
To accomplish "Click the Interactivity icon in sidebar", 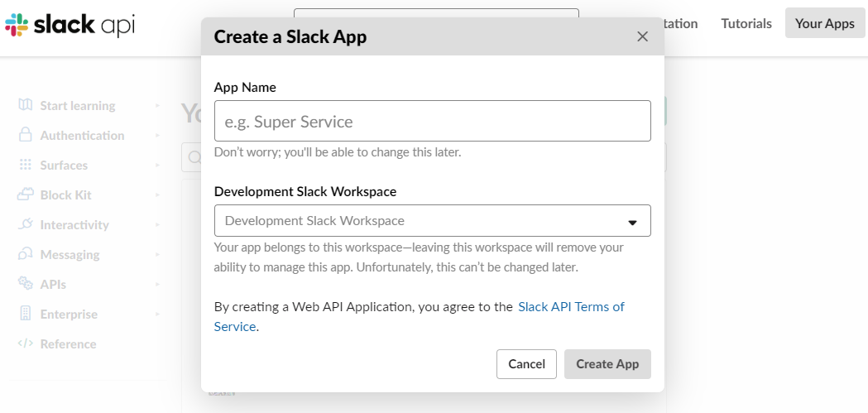I will point(26,224).
